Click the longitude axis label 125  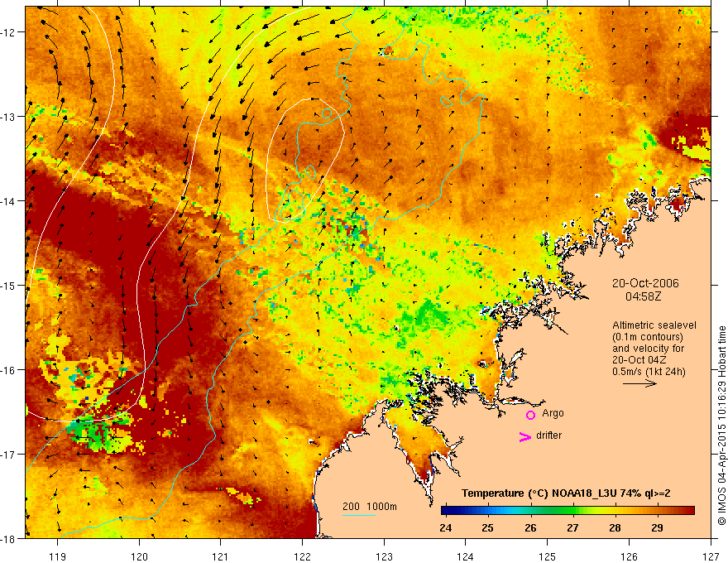click(x=548, y=556)
